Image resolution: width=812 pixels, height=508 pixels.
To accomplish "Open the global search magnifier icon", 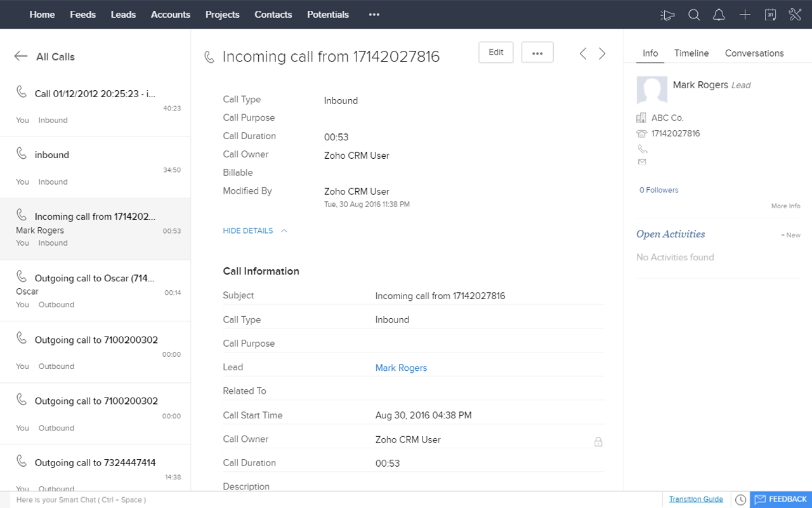I will pyautogui.click(x=694, y=14).
